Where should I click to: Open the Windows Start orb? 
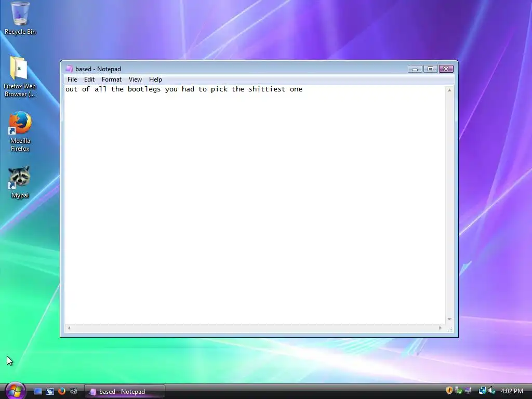point(15,391)
